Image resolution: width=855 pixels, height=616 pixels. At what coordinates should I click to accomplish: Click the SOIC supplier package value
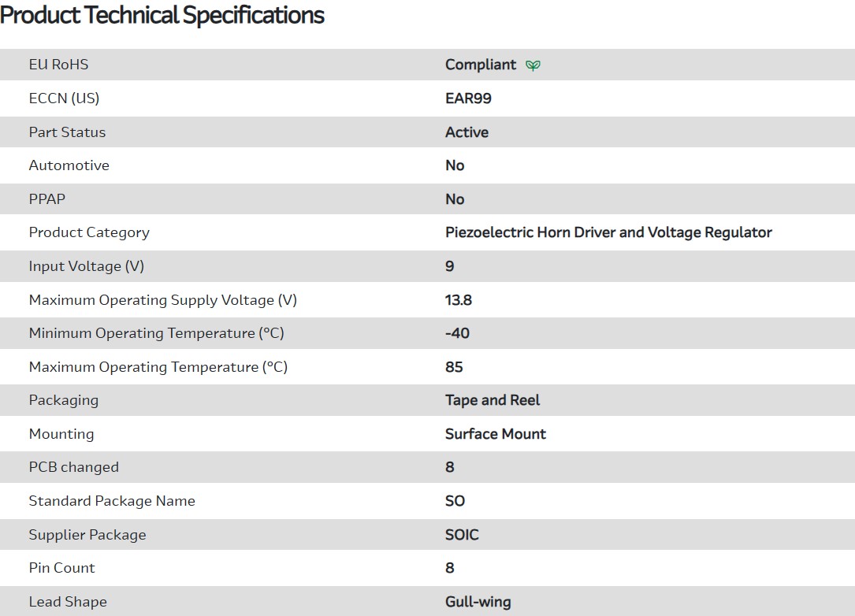[x=462, y=535]
